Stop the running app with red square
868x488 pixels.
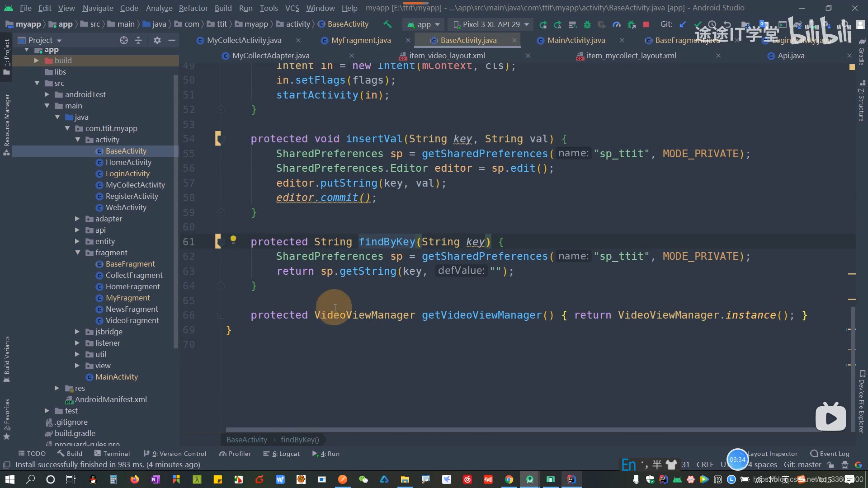point(646,24)
